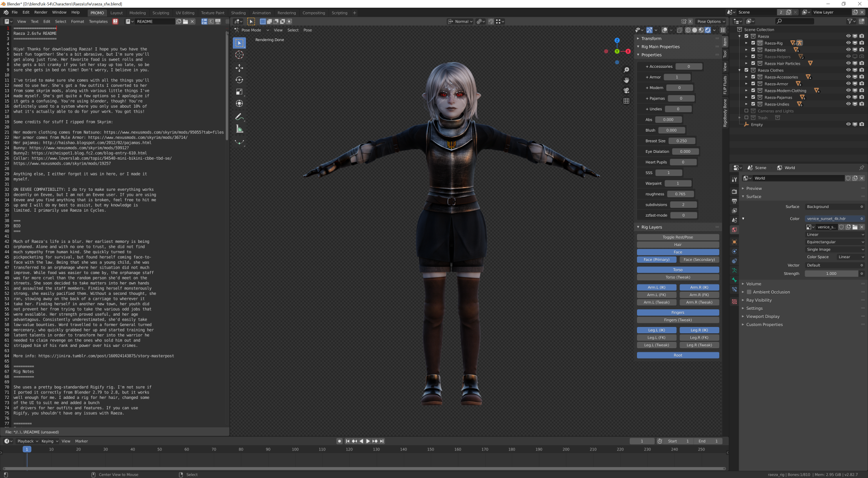868x478 pixels.
Task: Open folder icon in text editor header
Action: 185,21
